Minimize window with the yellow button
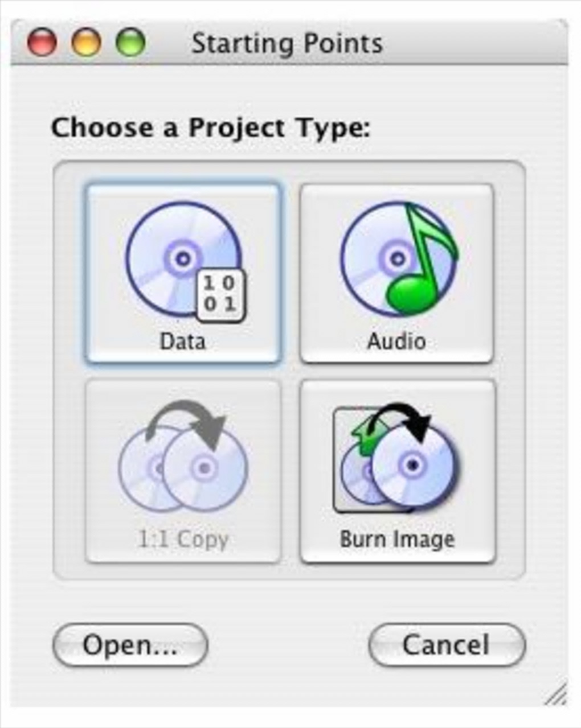Viewport: 581px width, 728px height. click(x=87, y=43)
